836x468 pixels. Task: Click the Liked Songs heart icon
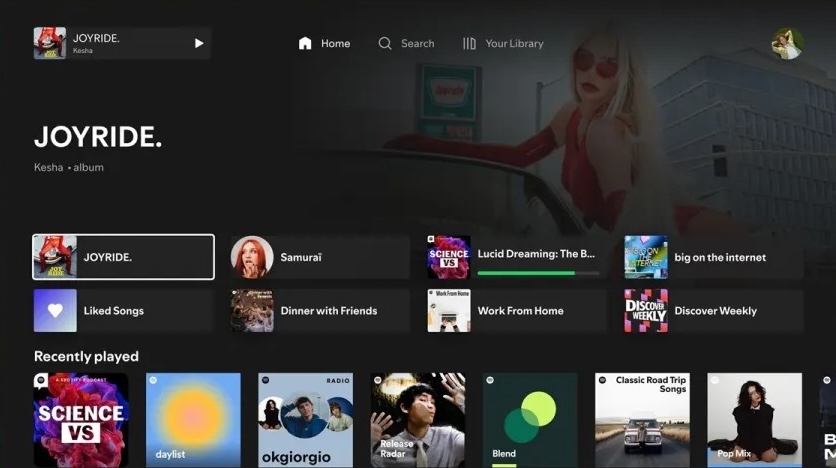point(55,311)
